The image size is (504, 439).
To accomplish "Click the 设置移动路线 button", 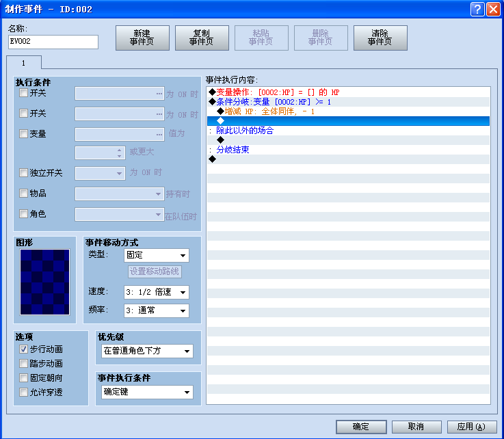I will tap(155, 271).
